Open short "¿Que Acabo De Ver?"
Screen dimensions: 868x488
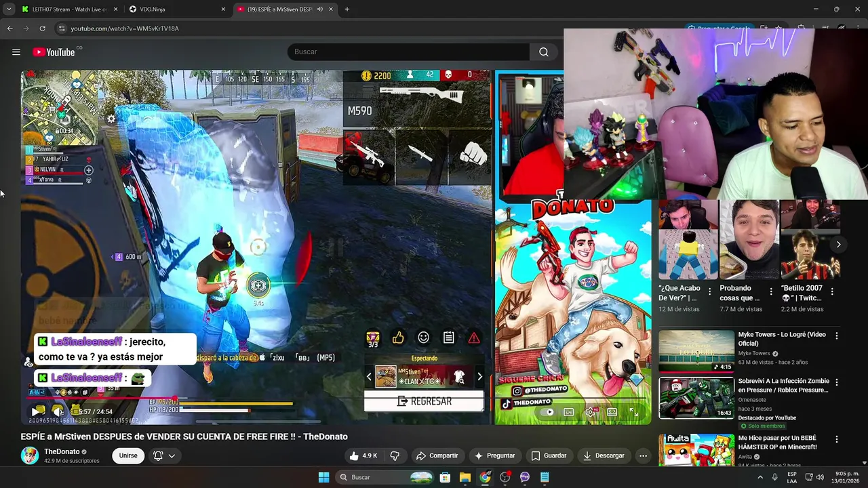[x=688, y=240]
